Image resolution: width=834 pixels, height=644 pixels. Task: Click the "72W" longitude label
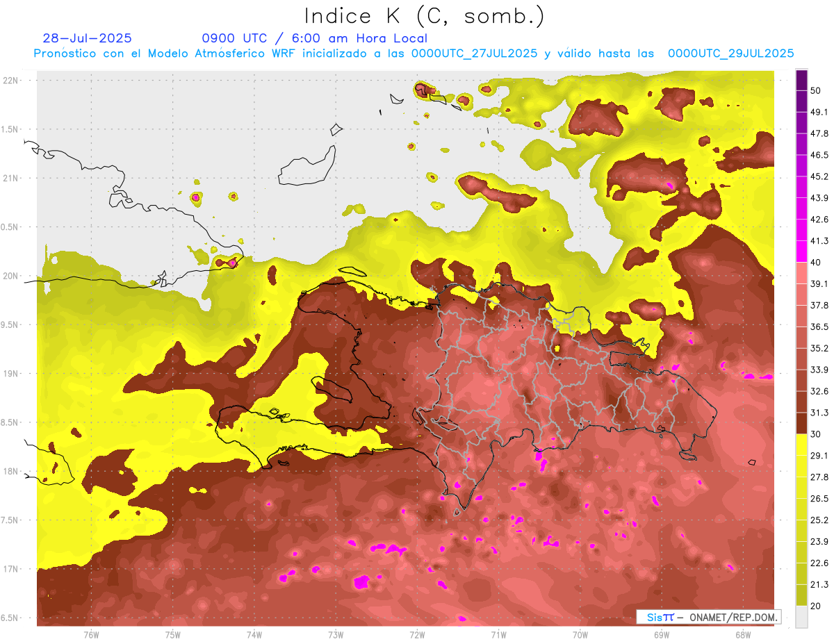coord(417,635)
